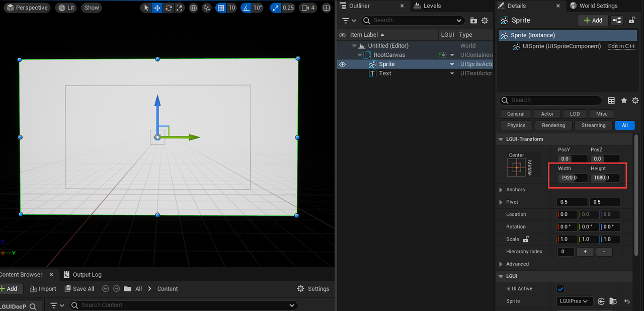
Task: Open Outliner settings gear
Action: (485, 21)
